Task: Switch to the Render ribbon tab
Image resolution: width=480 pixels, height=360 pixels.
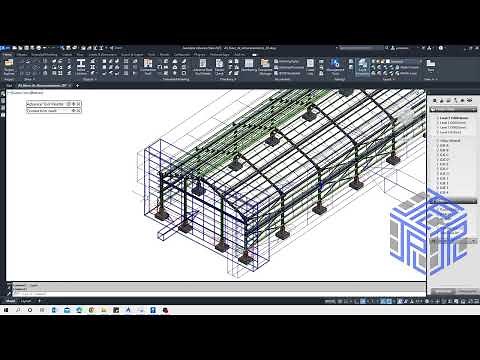Action: 164,54
